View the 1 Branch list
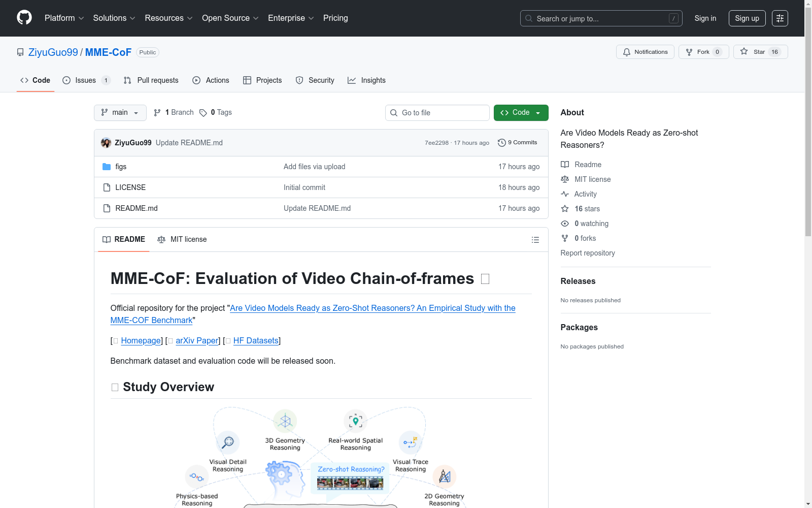This screenshot has height=508, width=812. [x=174, y=113]
